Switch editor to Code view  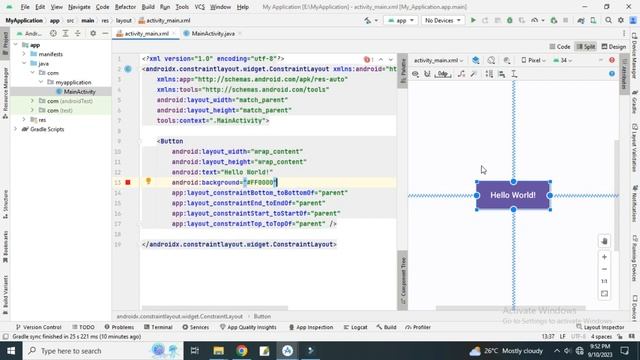[560, 47]
